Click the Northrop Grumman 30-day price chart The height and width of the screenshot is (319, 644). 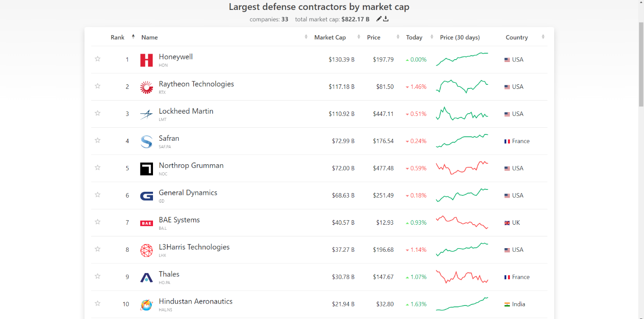pos(462,168)
